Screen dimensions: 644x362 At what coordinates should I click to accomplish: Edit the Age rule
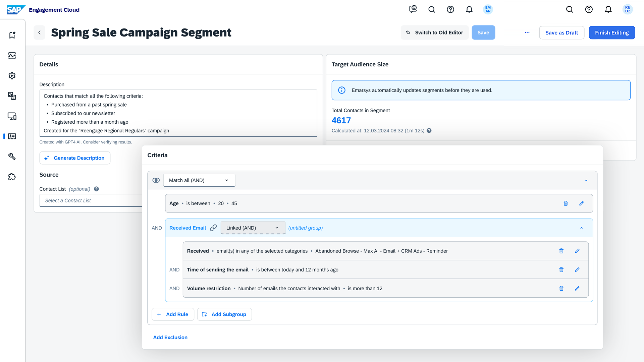pos(582,203)
